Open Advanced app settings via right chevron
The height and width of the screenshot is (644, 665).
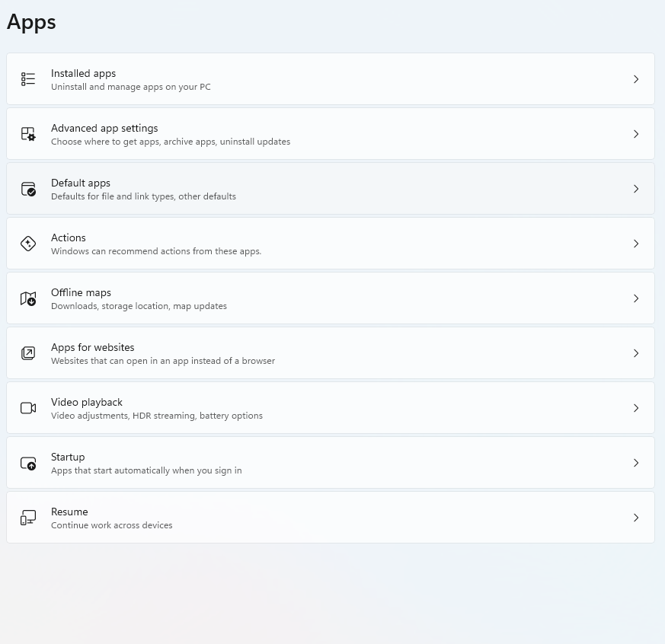[636, 134]
